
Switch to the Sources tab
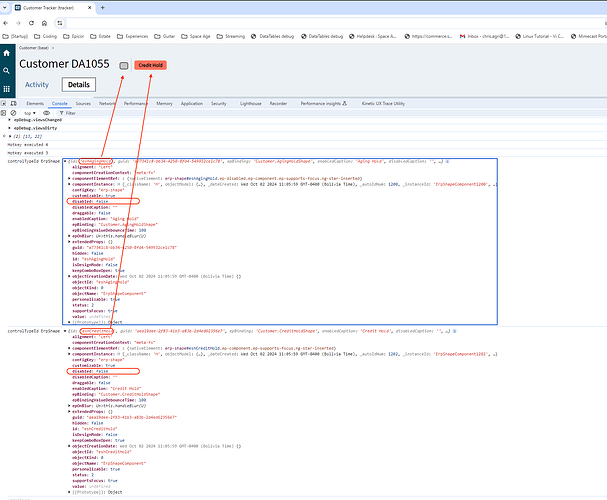pos(83,104)
